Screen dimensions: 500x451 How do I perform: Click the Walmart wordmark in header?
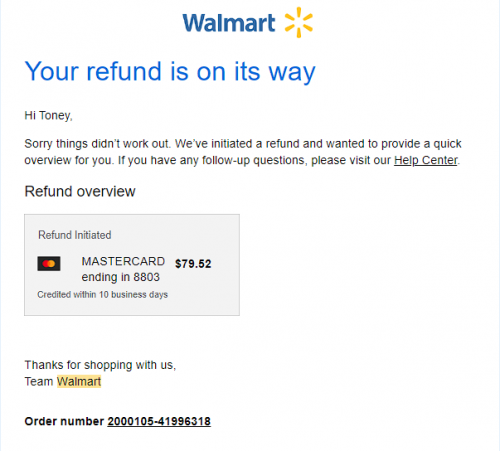229,23
